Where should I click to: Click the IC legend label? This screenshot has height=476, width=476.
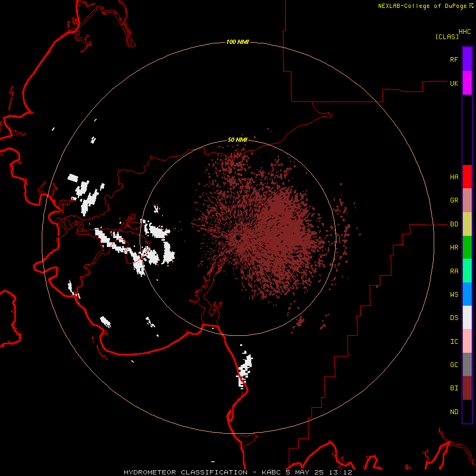pyautogui.click(x=454, y=341)
